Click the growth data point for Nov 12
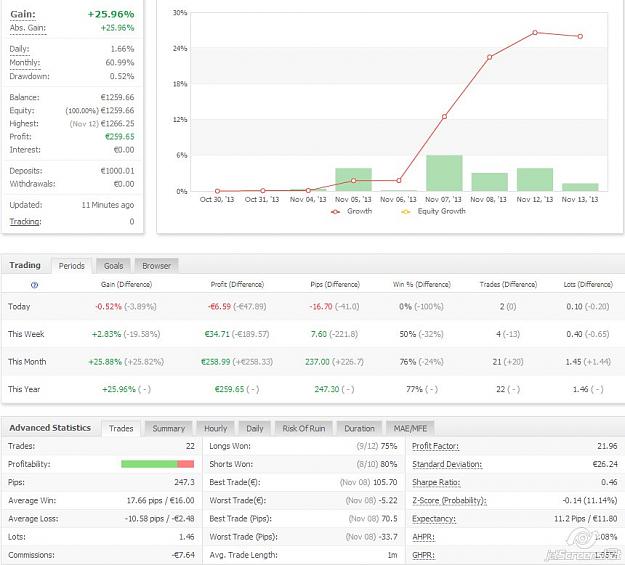The height and width of the screenshot is (565, 625). click(535, 33)
